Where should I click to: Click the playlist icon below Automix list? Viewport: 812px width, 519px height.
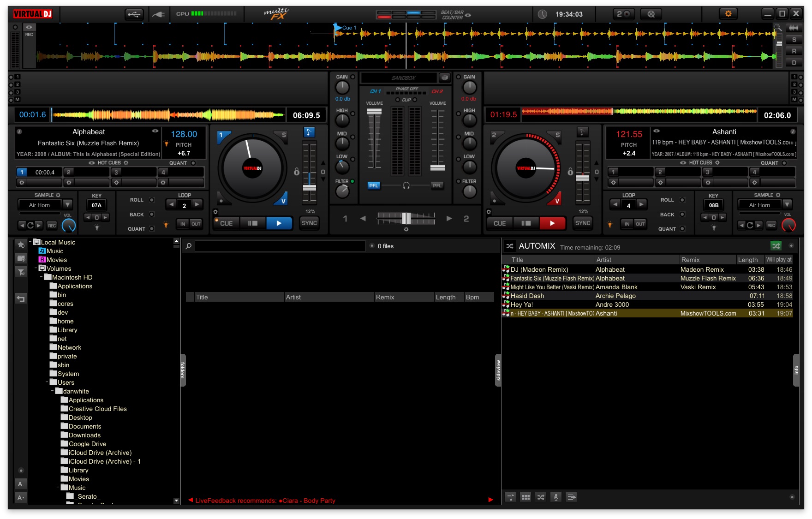click(x=510, y=497)
